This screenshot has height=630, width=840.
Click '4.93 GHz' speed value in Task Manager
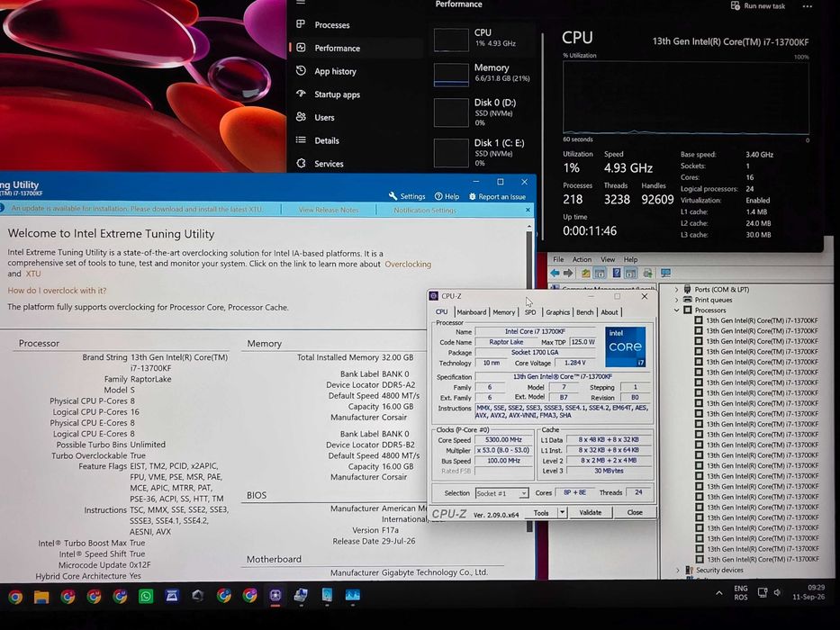(x=628, y=168)
